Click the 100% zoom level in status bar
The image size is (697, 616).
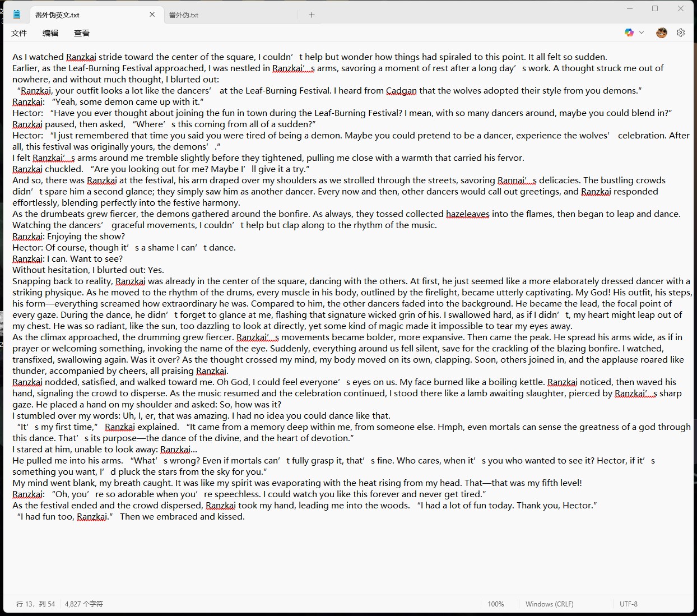pos(495,604)
